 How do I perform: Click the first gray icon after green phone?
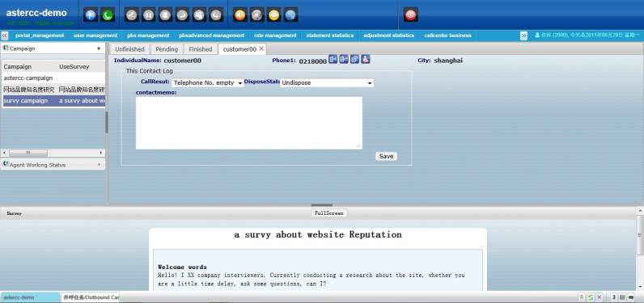tap(131, 15)
